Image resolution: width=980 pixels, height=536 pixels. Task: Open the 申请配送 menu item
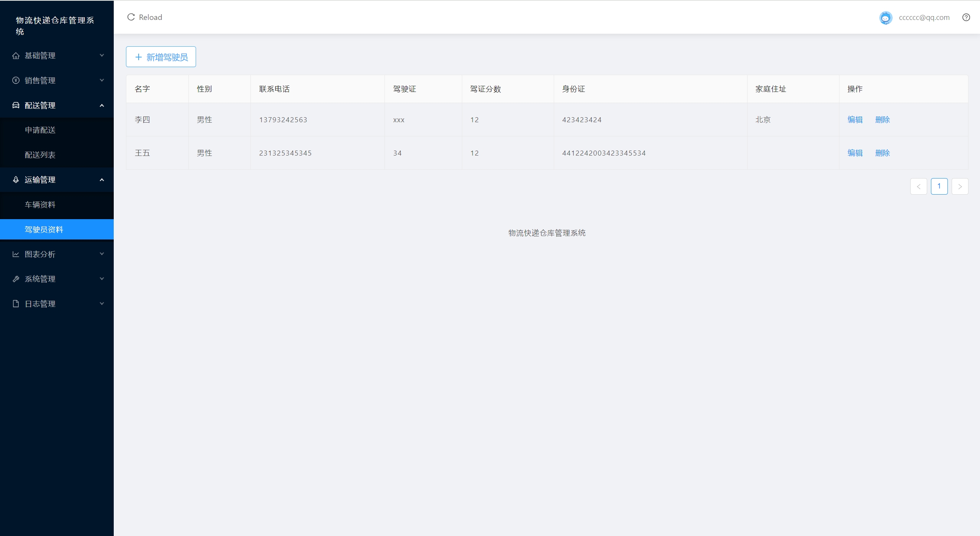pyautogui.click(x=40, y=130)
